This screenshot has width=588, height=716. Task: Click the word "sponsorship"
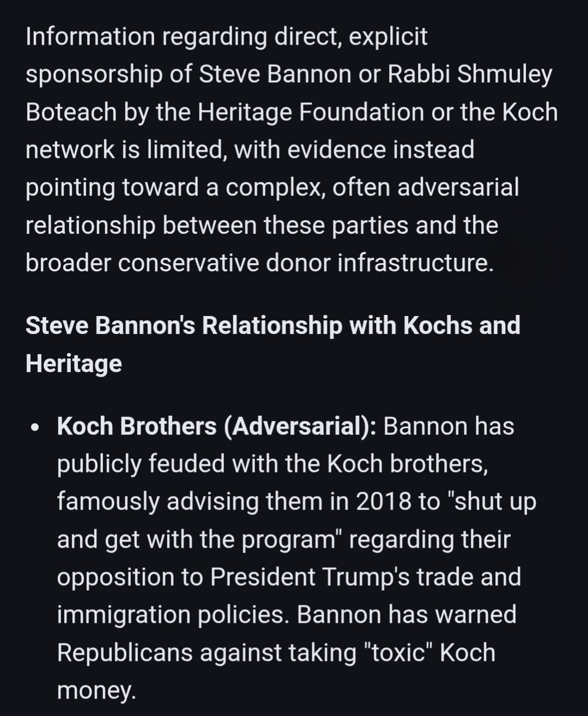(x=94, y=75)
